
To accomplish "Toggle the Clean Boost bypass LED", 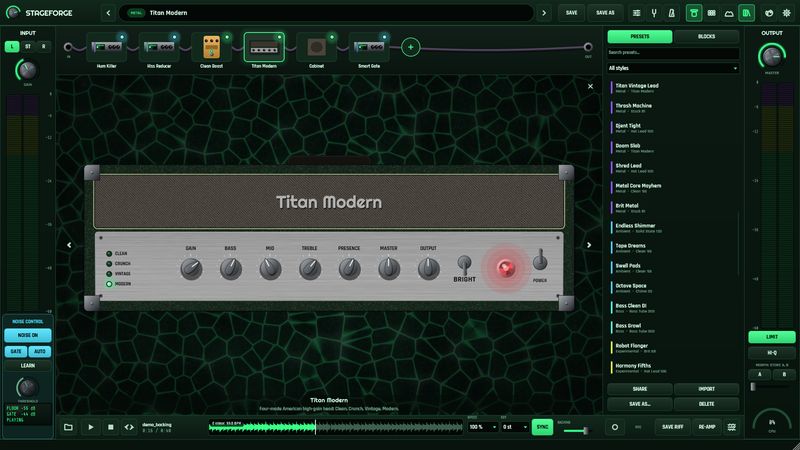I will 227,37.
